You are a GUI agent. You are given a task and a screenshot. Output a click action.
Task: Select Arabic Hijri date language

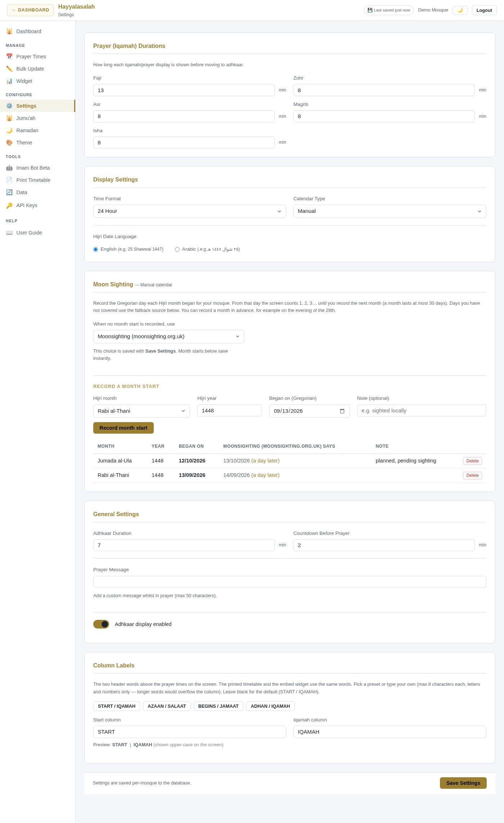coord(177,249)
